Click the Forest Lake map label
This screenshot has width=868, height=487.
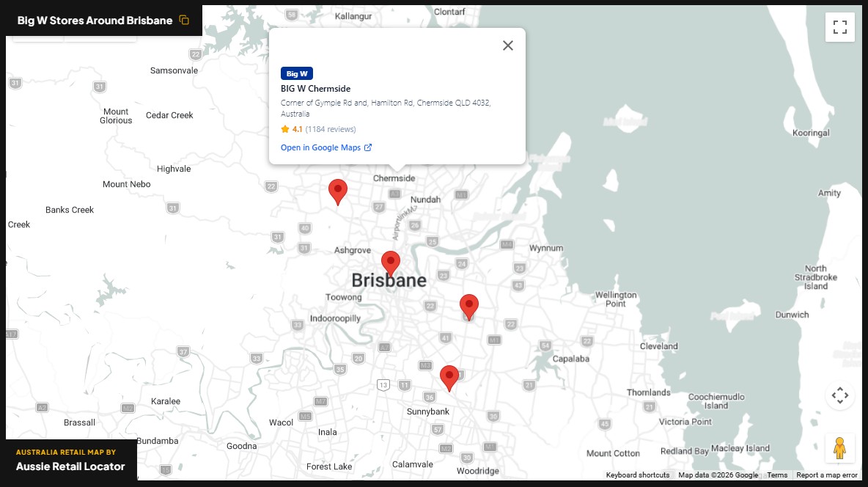(x=329, y=466)
